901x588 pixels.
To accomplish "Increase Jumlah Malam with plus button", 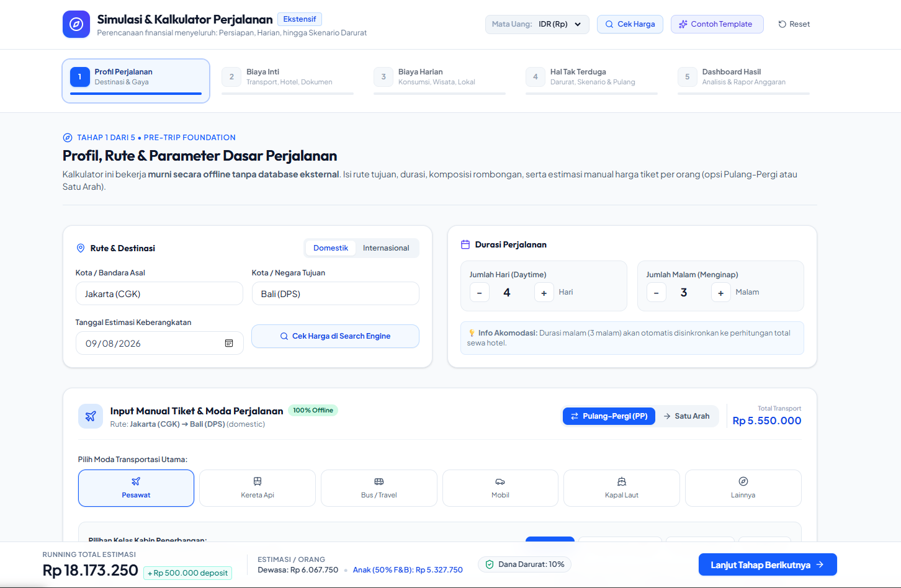I will coord(721,293).
